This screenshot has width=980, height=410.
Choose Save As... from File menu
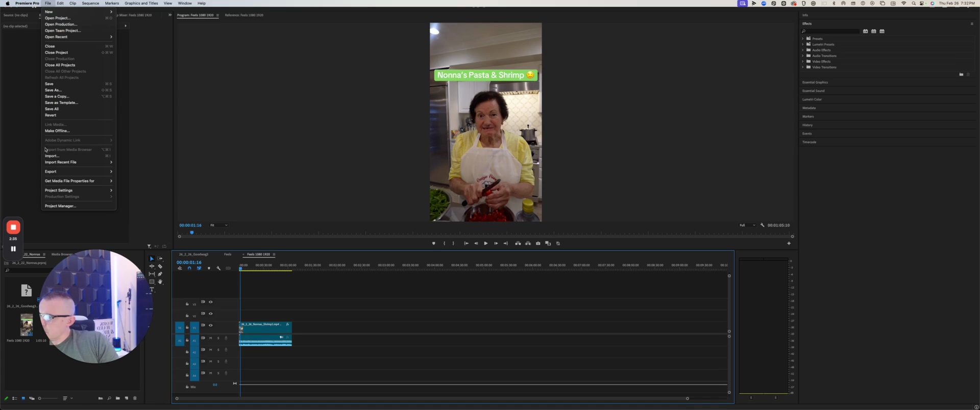click(x=53, y=90)
